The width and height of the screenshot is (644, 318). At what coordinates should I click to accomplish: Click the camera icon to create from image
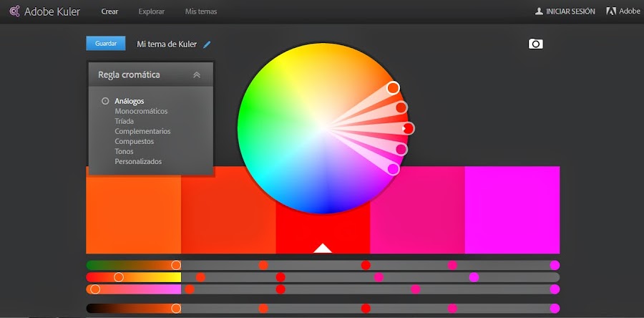point(535,44)
